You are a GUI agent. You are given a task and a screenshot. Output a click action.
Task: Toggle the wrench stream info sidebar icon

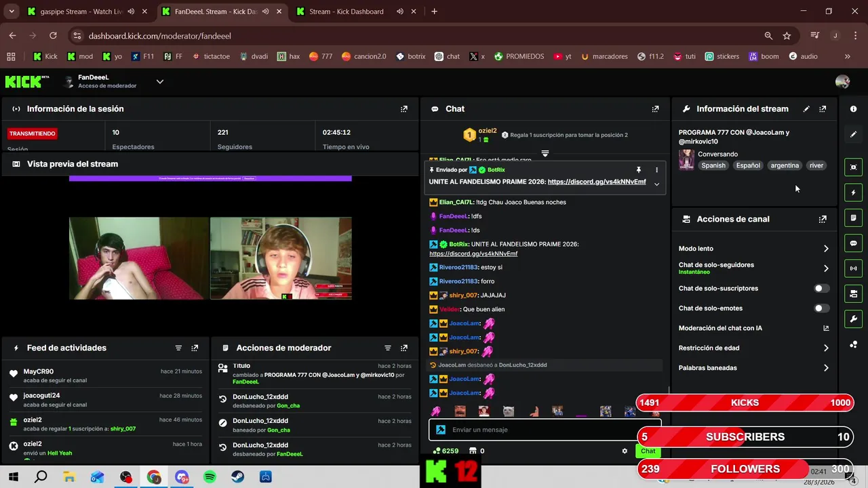(853, 319)
